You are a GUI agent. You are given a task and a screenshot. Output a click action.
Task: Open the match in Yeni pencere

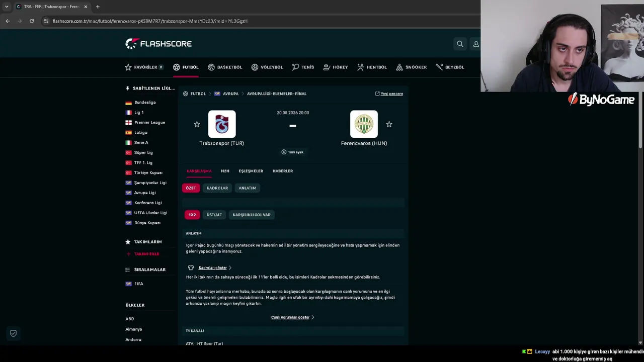389,94
